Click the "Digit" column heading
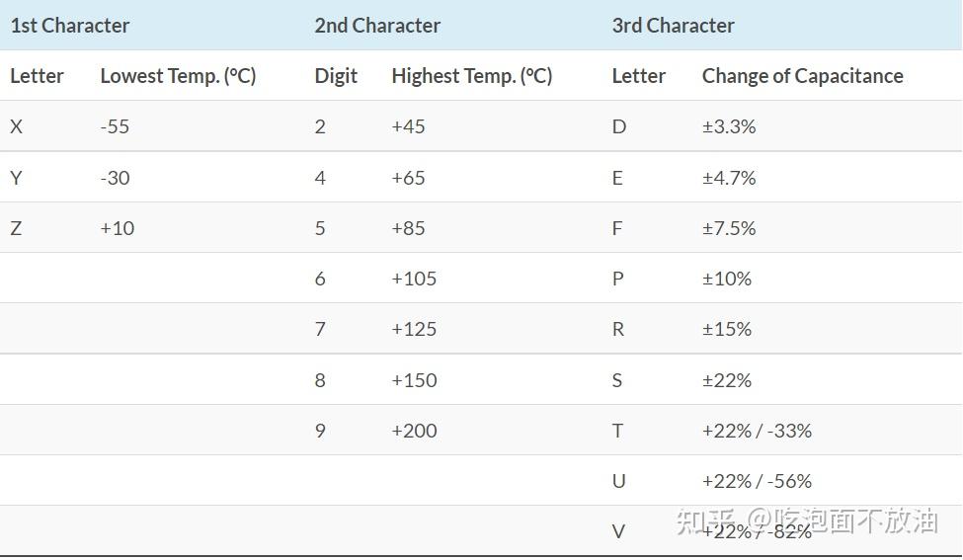The height and width of the screenshot is (560, 963). click(336, 76)
